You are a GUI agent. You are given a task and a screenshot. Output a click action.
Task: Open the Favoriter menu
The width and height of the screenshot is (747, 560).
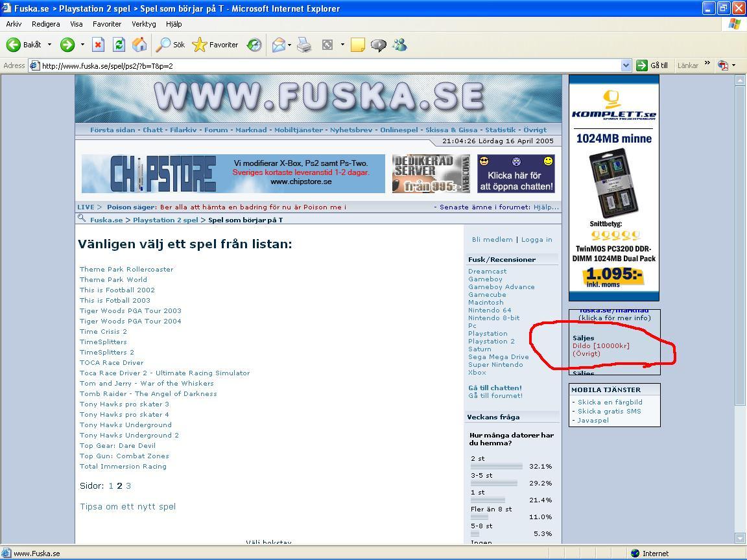coord(107,24)
